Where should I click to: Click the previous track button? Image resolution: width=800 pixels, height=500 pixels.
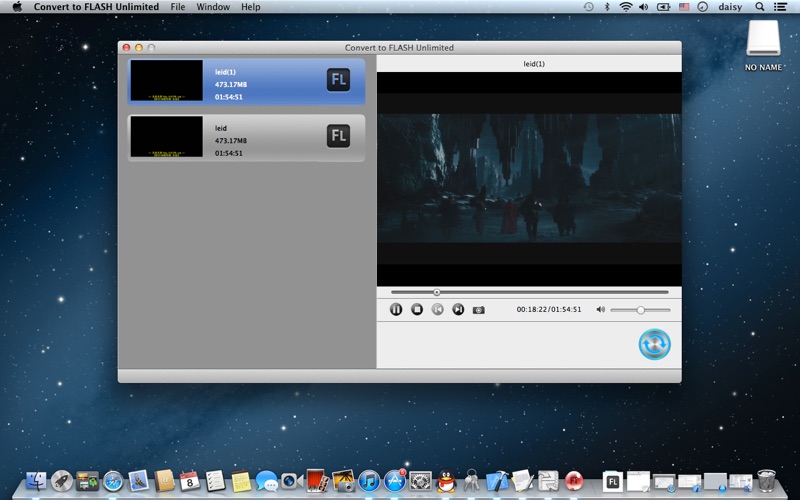[x=437, y=309]
